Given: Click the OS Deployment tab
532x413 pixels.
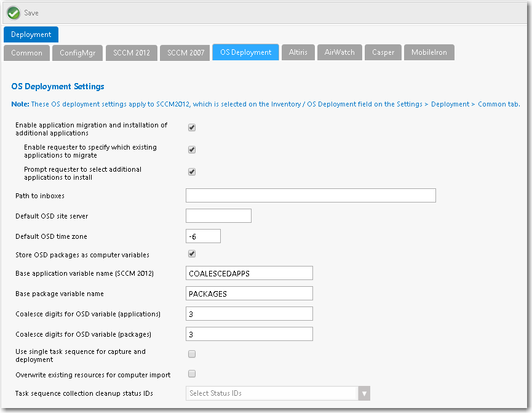Looking at the screenshot, I should 245,52.
